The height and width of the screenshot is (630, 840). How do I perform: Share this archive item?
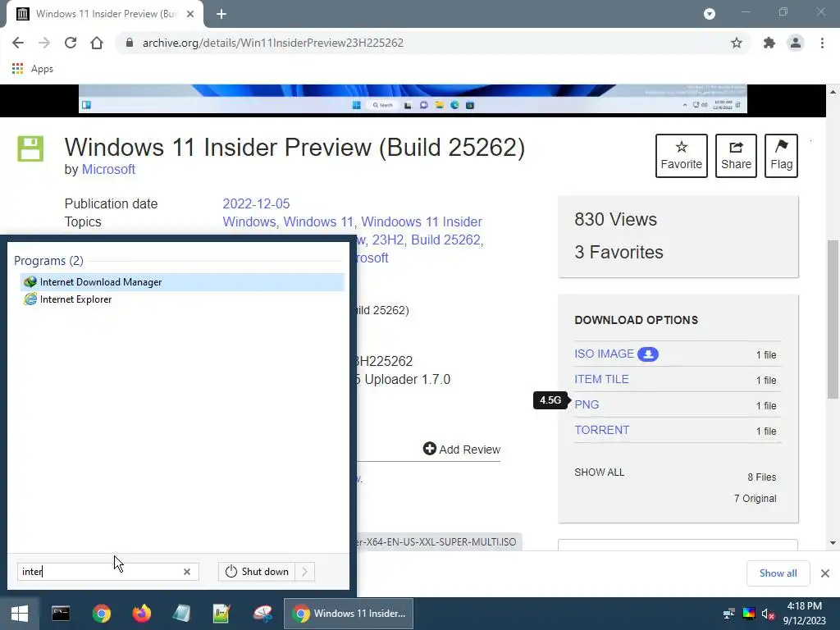736,156
